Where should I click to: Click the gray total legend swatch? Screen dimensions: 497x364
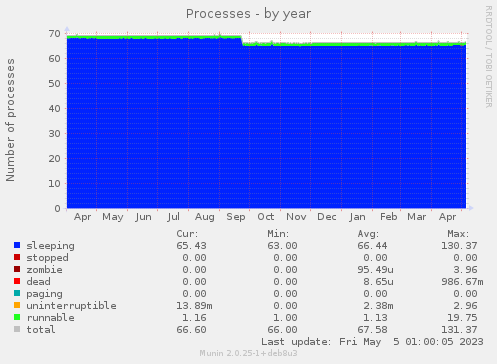point(17,329)
